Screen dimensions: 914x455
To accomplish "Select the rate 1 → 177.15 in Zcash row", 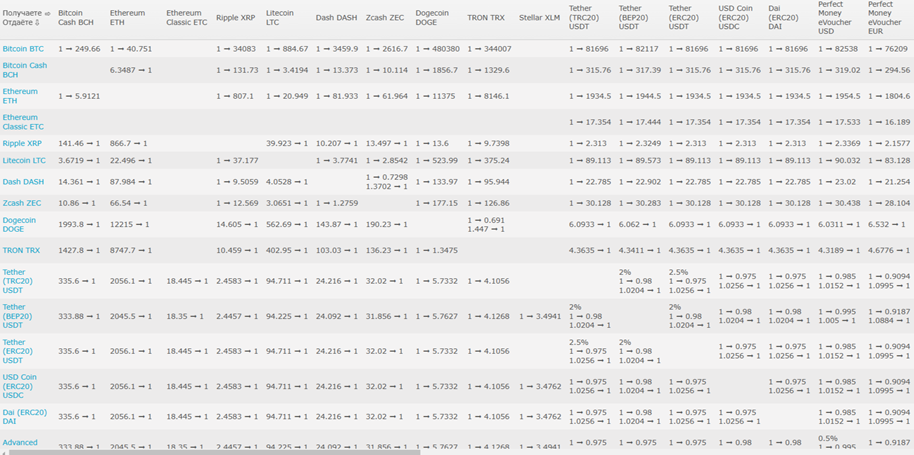I will (x=437, y=203).
